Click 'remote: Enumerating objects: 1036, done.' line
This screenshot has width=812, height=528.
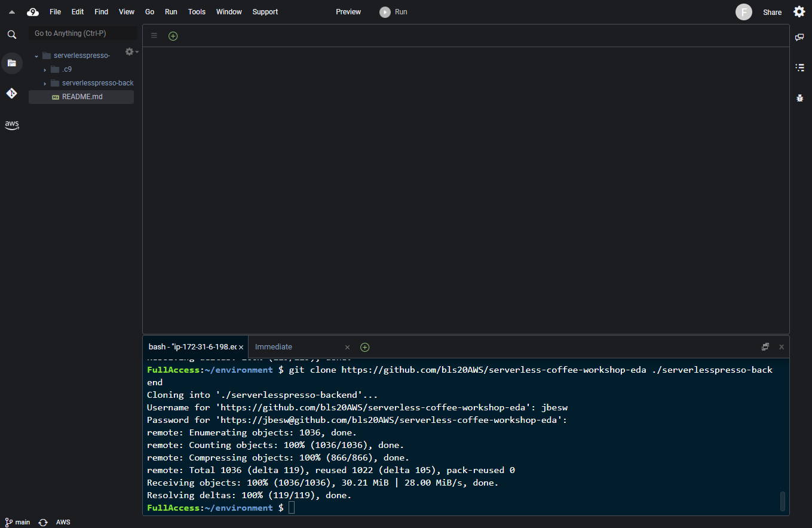pyautogui.click(x=252, y=432)
